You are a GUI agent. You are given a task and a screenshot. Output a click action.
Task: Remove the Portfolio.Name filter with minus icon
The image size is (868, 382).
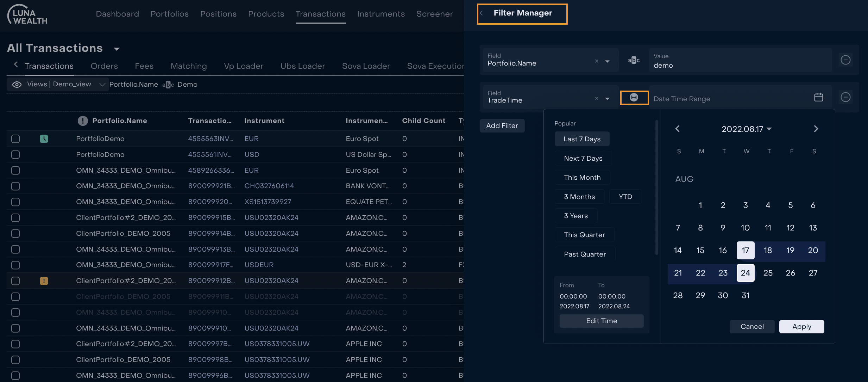point(845,60)
